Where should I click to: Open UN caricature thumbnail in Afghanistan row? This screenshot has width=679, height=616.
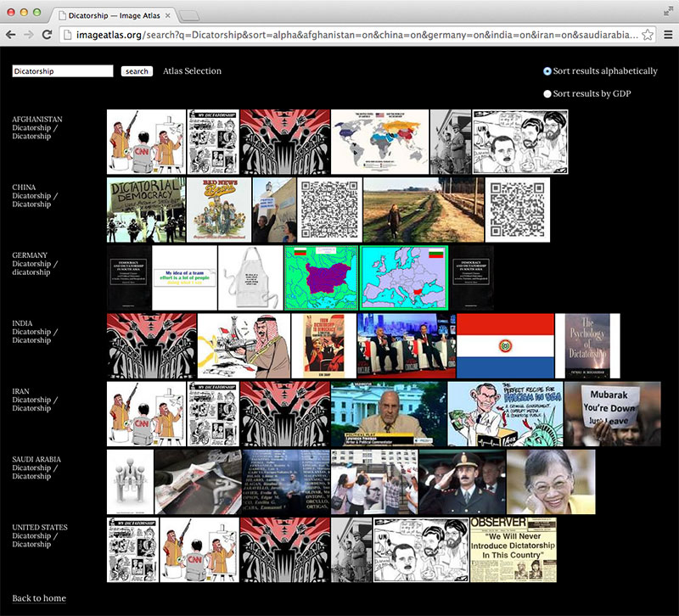[520, 142]
